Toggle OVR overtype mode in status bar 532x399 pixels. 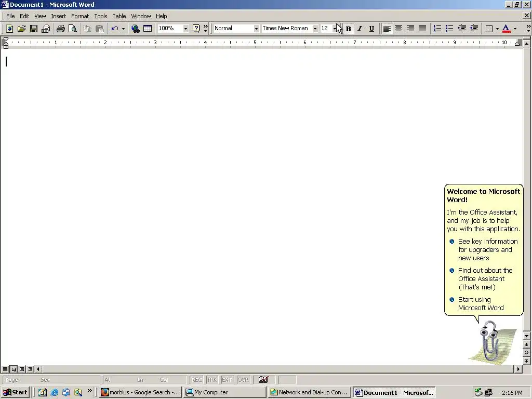point(243,380)
